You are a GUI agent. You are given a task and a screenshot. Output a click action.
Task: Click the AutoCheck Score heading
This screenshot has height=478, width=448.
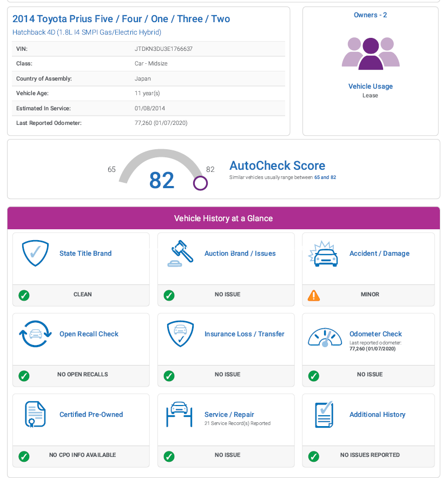277,165
